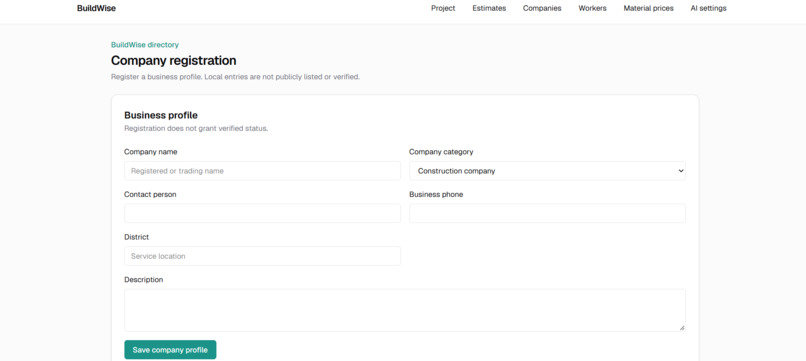Focus the District service location field
Viewport: 806px width, 361px height.
[x=262, y=256]
